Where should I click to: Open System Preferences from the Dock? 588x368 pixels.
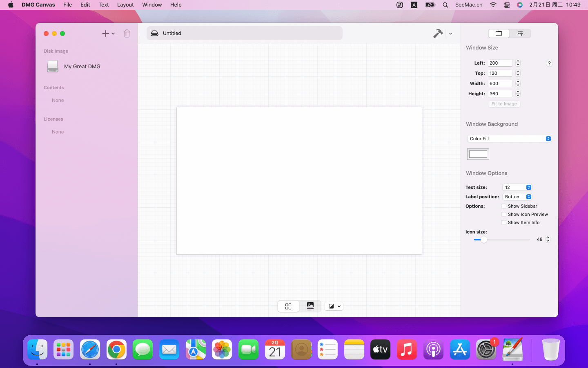(486, 350)
